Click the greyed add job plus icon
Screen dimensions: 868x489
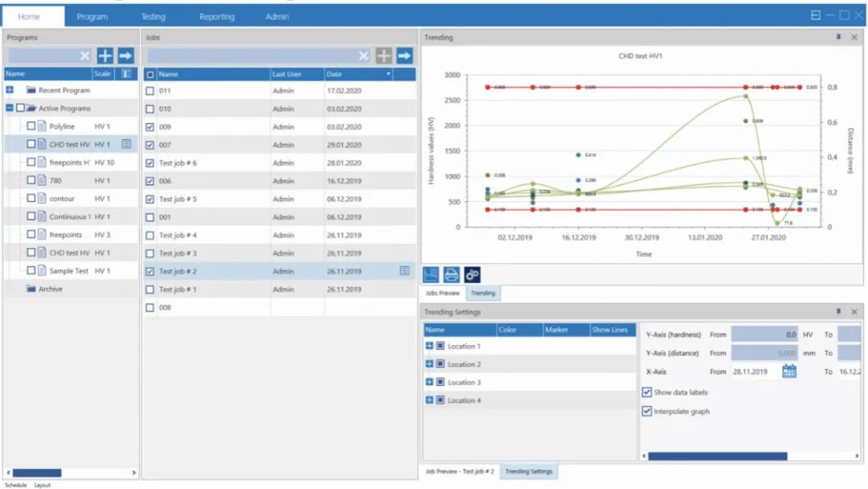(x=383, y=55)
